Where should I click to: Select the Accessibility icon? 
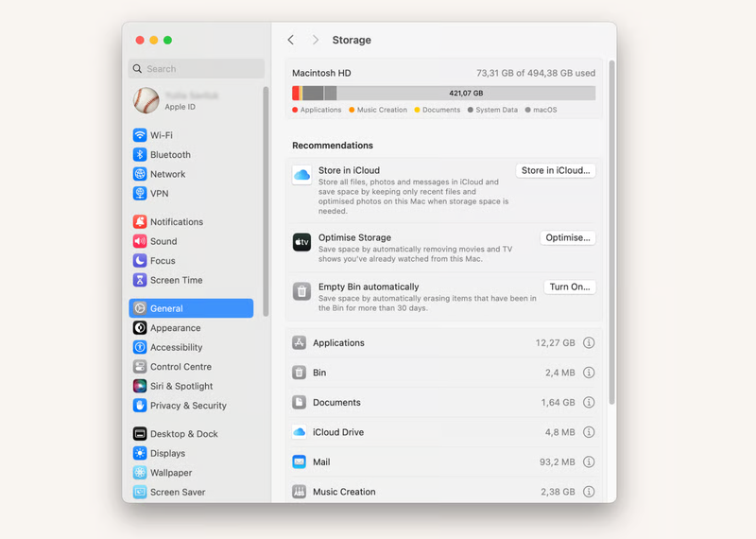click(x=140, y=347)
